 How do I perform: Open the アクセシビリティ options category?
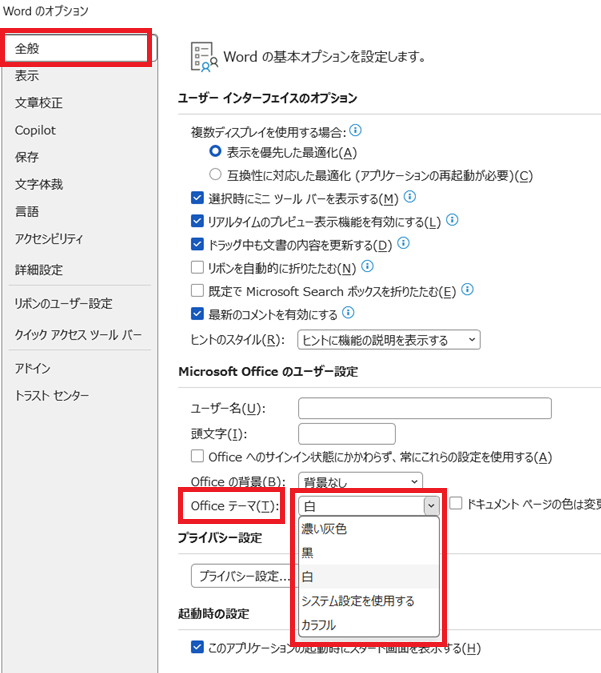pos(49,239)
